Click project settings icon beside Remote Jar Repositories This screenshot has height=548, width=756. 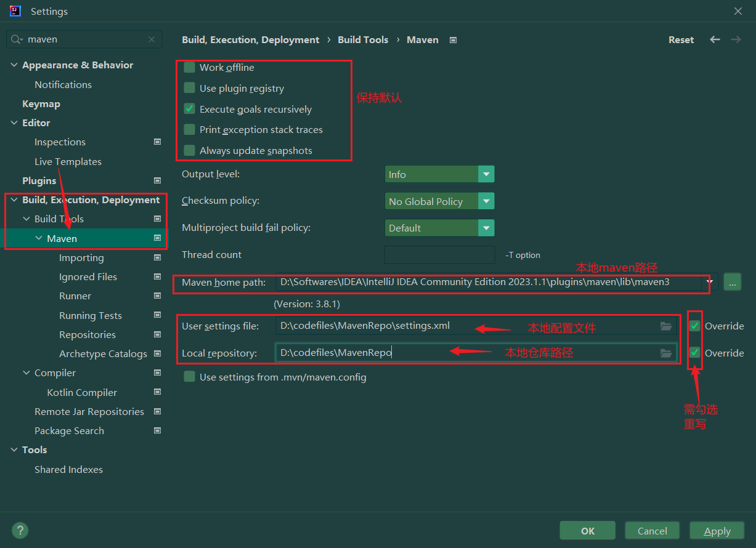point(157,411)
